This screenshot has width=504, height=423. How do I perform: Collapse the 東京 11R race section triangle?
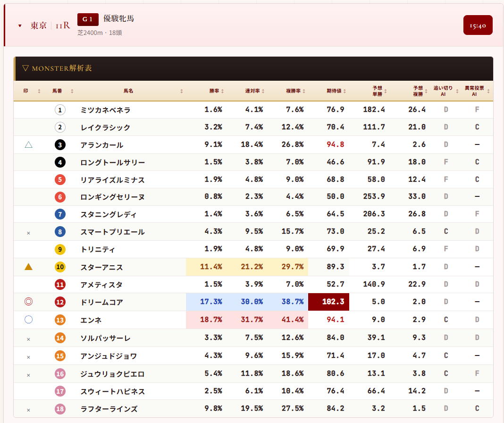pos(20,26)
